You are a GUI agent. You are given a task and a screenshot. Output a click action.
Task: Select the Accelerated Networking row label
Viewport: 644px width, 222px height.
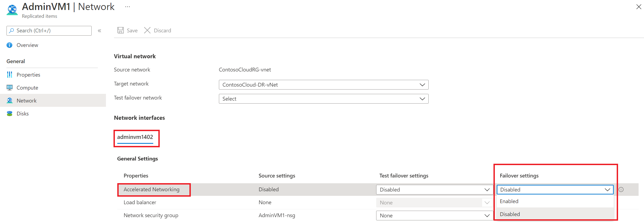pyautogui.click(x=152, y=189)
